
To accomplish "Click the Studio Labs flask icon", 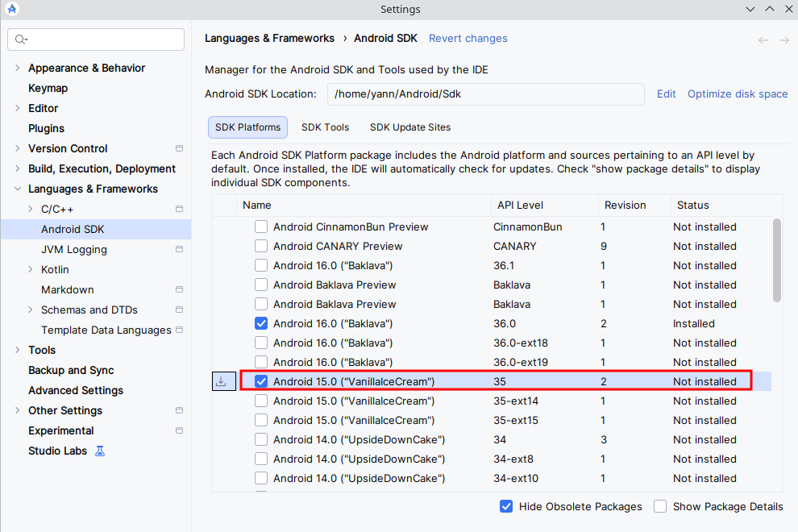I will click(100, 451).
